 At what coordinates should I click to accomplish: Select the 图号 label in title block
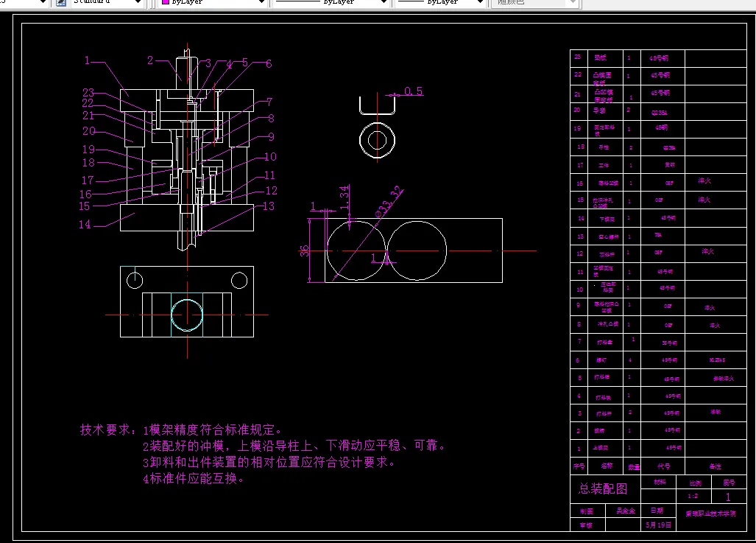tap(729, 483)
